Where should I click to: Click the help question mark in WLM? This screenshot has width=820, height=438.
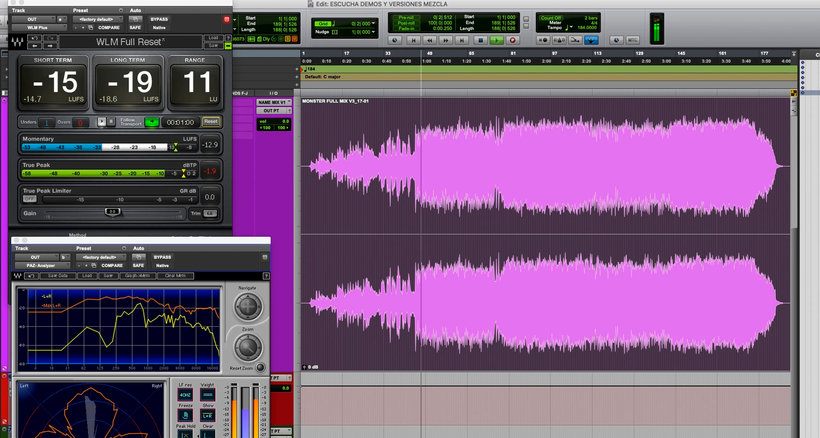pos(228,38)
